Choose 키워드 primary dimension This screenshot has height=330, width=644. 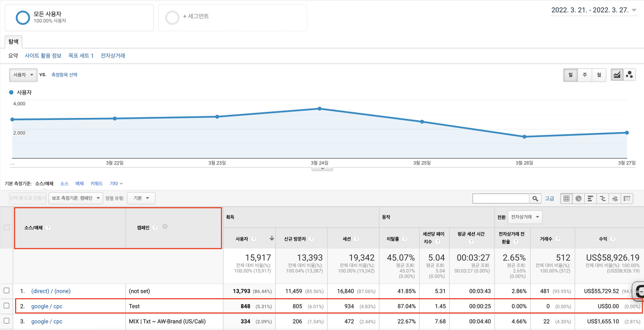97,184
